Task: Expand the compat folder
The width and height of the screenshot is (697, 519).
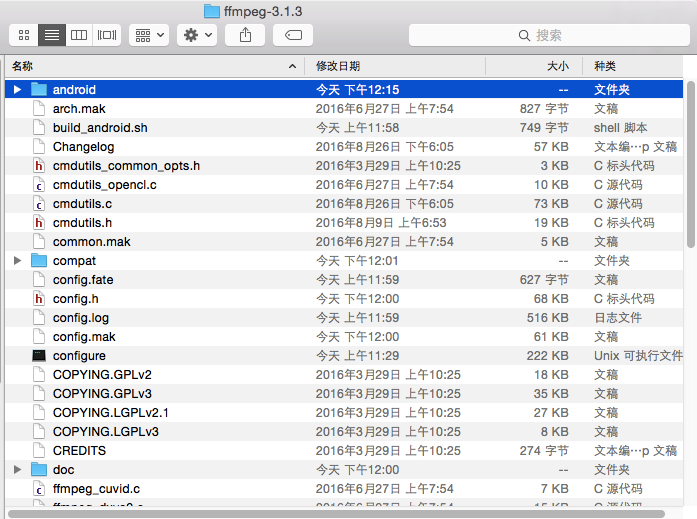Action: pos(17,261)
